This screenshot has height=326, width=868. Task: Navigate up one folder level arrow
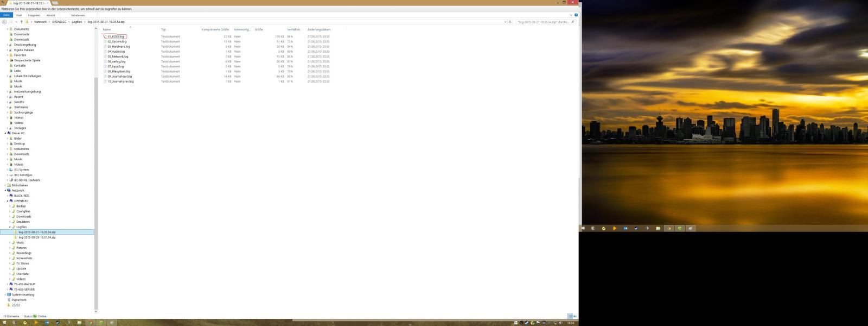21,22
